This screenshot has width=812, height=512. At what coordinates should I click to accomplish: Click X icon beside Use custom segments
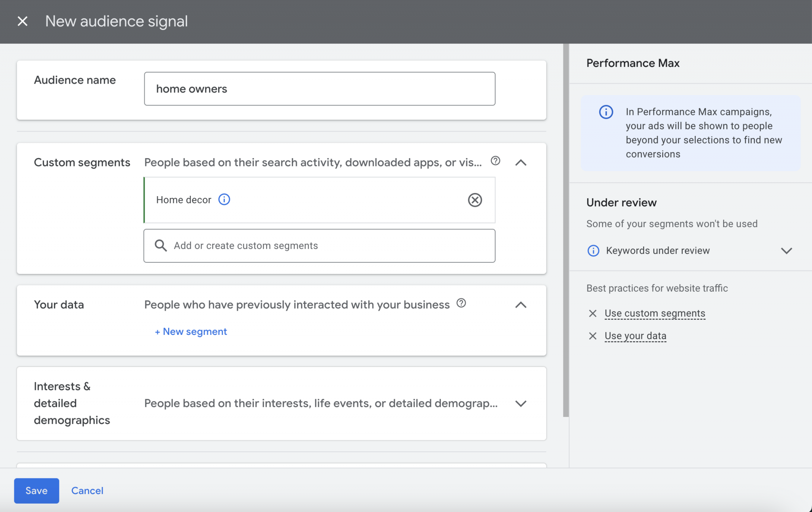(593, 313)
